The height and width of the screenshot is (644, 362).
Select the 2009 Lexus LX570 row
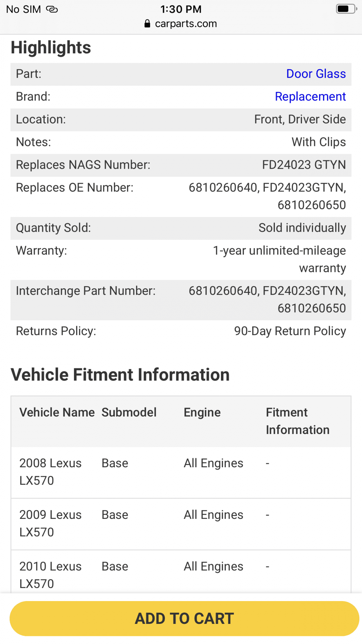(181, 524)
